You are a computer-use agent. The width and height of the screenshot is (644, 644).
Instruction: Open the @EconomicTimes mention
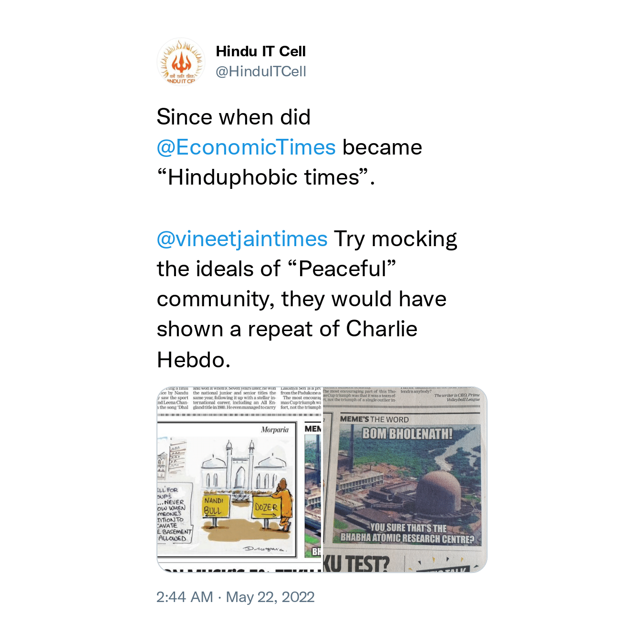point(246,147)
